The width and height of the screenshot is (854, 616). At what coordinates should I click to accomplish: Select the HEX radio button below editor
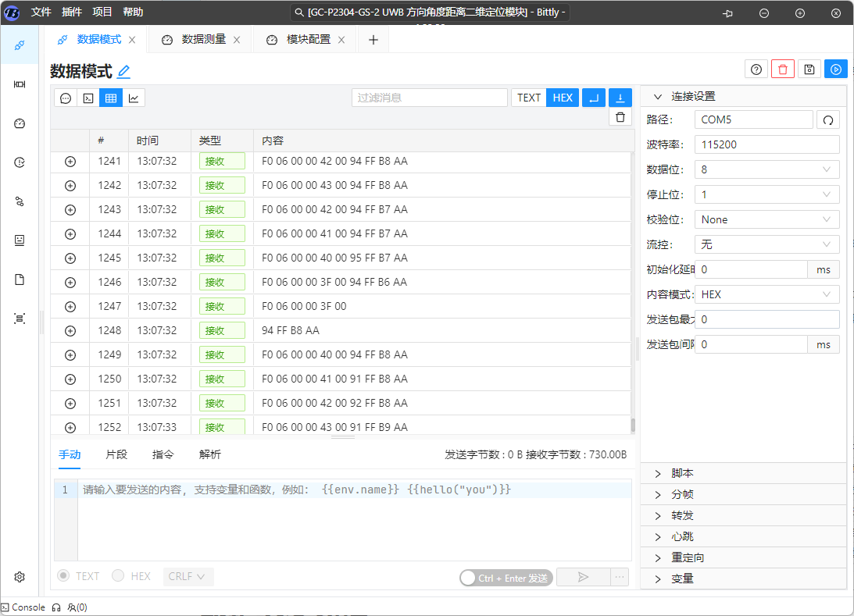coord(119,576)
